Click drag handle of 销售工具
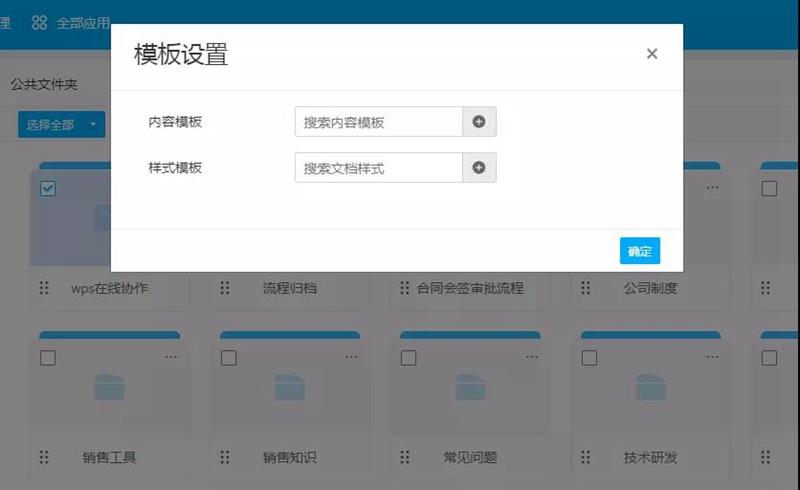 (44, 457)
